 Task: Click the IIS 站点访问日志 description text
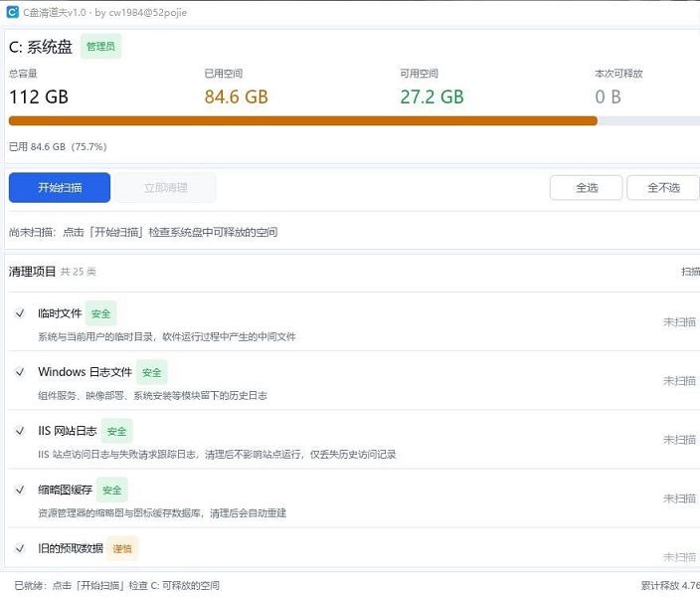(x=217, y=455)
